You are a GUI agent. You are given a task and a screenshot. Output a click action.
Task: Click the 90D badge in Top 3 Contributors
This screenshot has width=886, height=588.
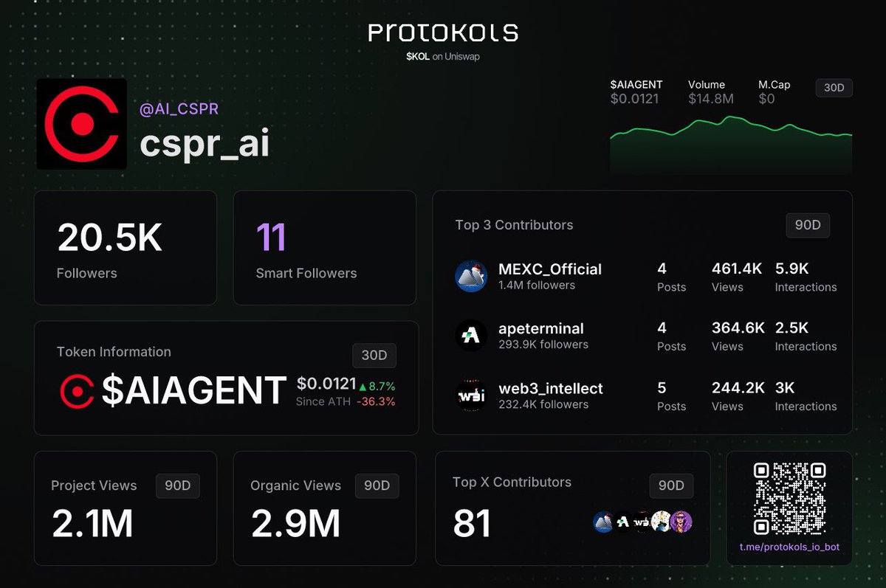pyautogui.click(x=808, y=225)
